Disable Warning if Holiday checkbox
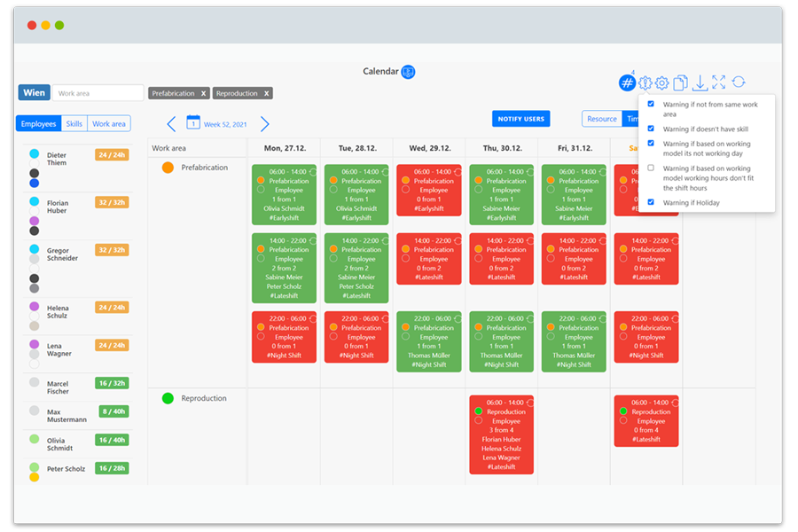The image size is (798, 532). tap(650, 202)
